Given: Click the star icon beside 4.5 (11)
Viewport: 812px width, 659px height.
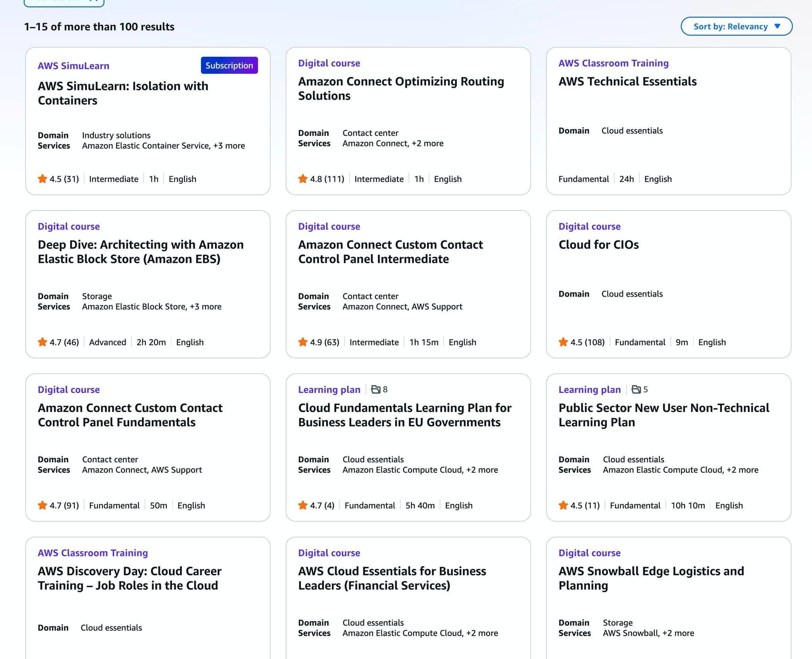Looking at the screenshot, I should [563, 506].
